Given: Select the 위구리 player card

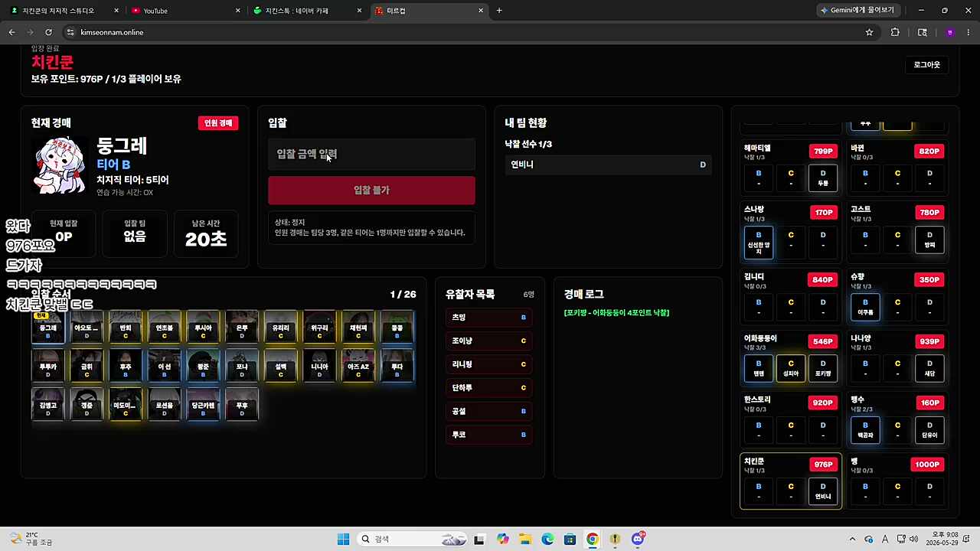Looking at the screenshot, I should click(x=319, y=327).
